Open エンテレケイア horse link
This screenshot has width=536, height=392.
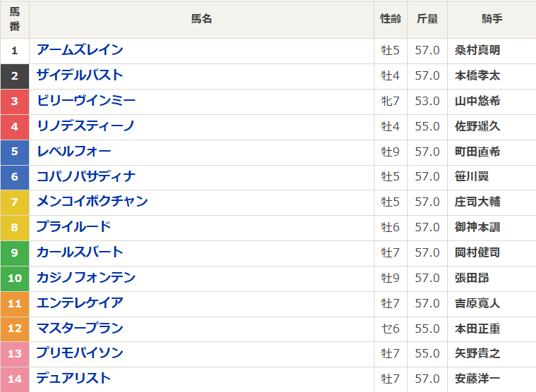pyautogui.click(x=80, y=303)
